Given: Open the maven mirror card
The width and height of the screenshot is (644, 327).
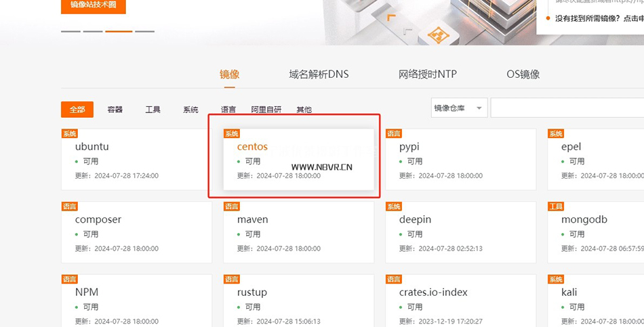Looking at the screenshot, I should point(298,232).
